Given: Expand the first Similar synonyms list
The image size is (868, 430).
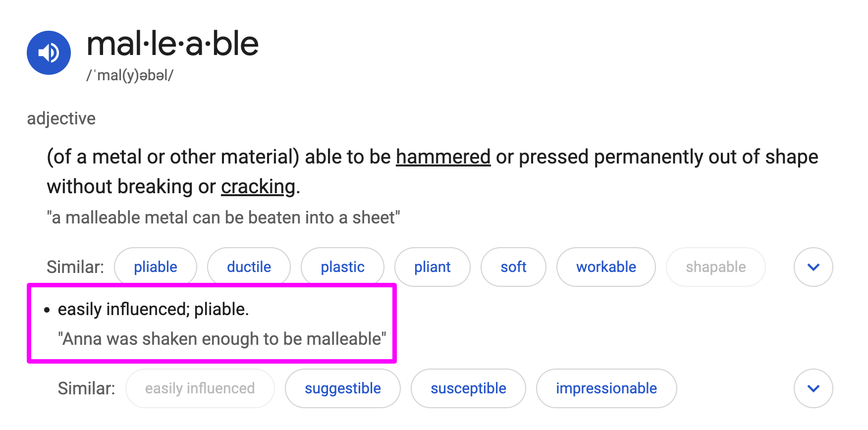Looking at the screenshot, I should pos(813,267).
